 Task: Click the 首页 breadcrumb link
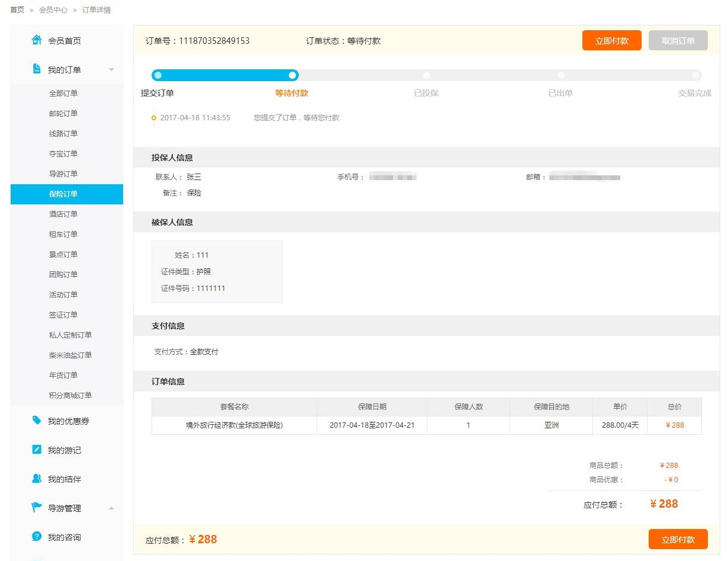pos(17,10)
